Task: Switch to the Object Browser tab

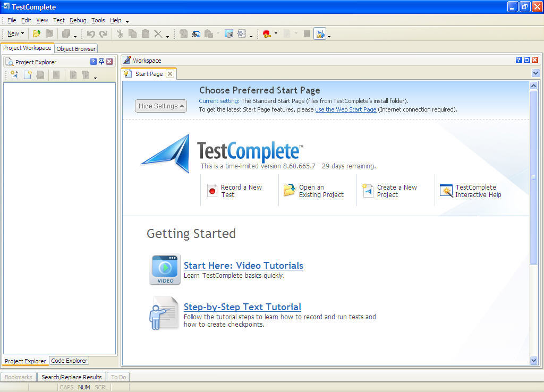Action: point(76,49)
